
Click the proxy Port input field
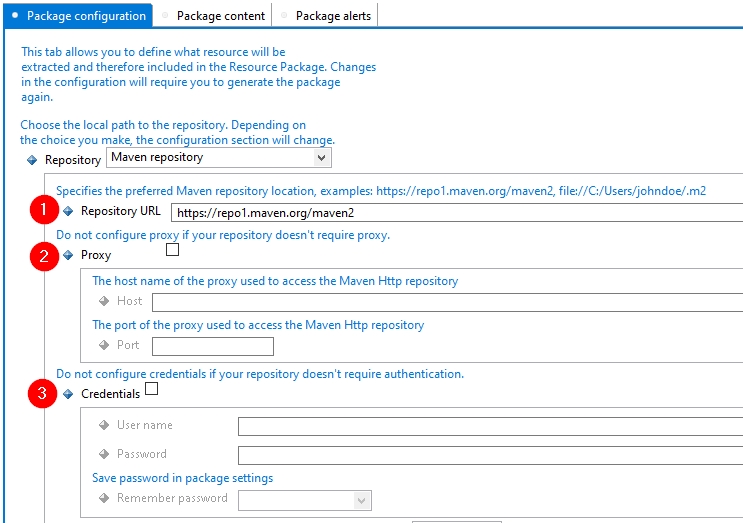[x=212, y=346]
